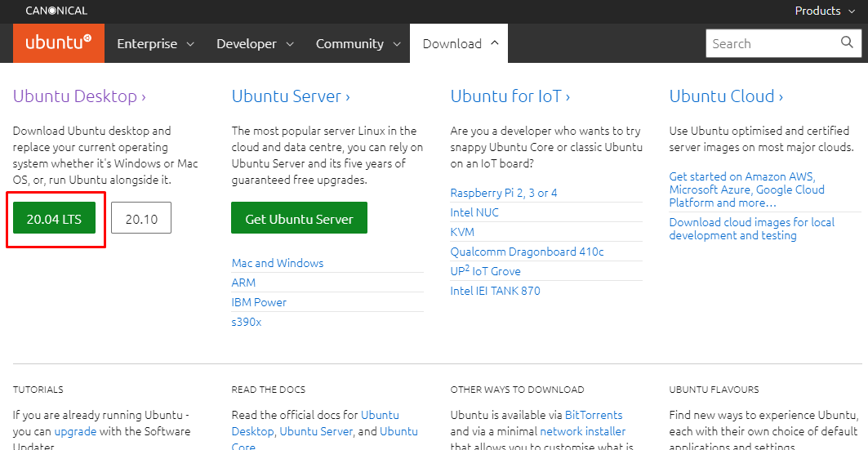The image size is (868, 450).
Task: Open Intel IEI TANK 870 link
Action: 496,291
